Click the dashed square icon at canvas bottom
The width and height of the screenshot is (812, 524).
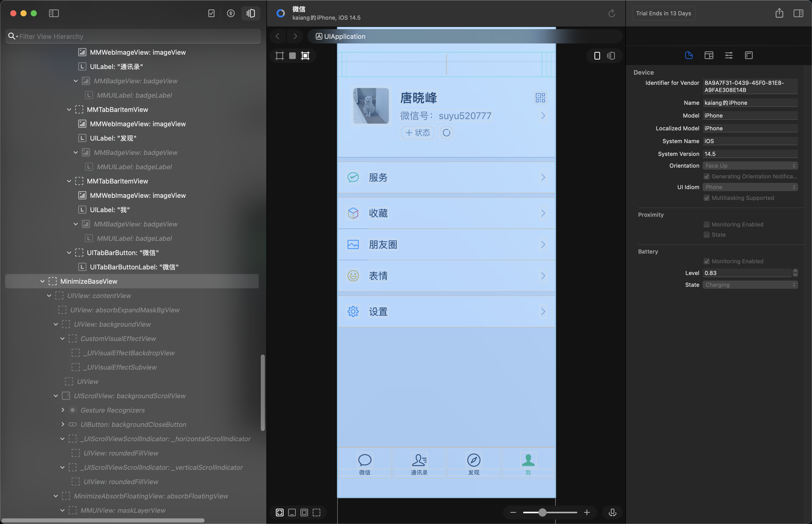coord(317,512)
